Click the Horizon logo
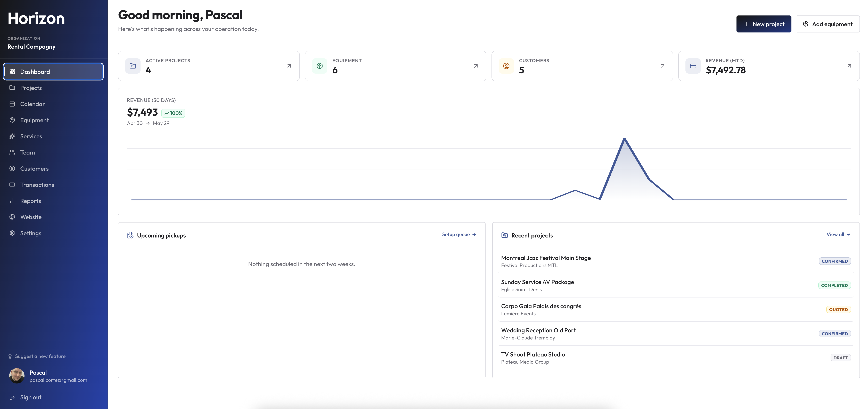The width and height of the screenshot is (868, 409). [36, 18]
